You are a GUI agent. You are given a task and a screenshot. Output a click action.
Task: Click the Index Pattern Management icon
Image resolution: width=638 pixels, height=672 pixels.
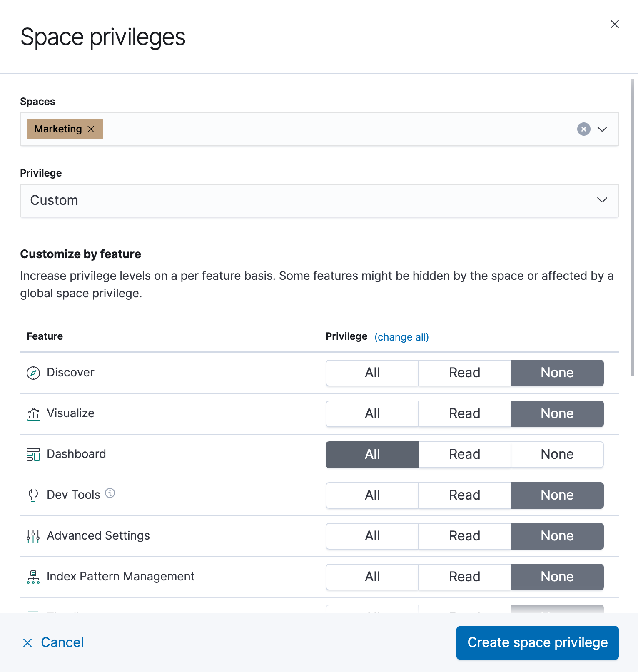click(x=33, y=577)
